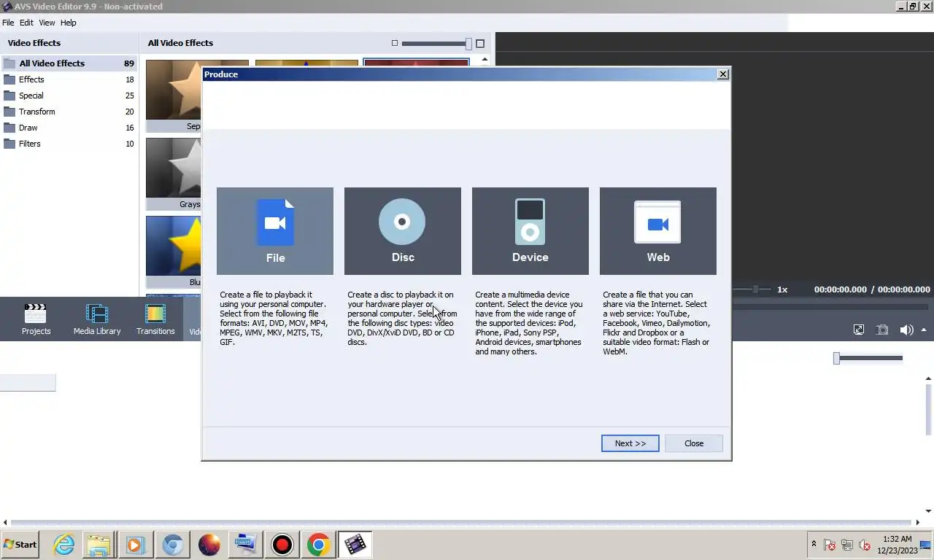Select All Video Effects category

69,63
